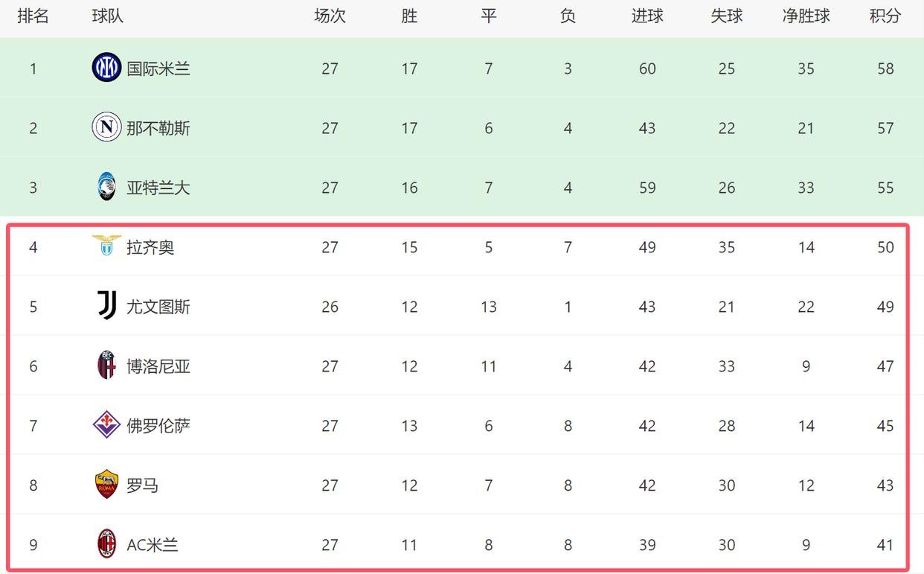Open the 尤文图斯 team name link

[158, 307]
